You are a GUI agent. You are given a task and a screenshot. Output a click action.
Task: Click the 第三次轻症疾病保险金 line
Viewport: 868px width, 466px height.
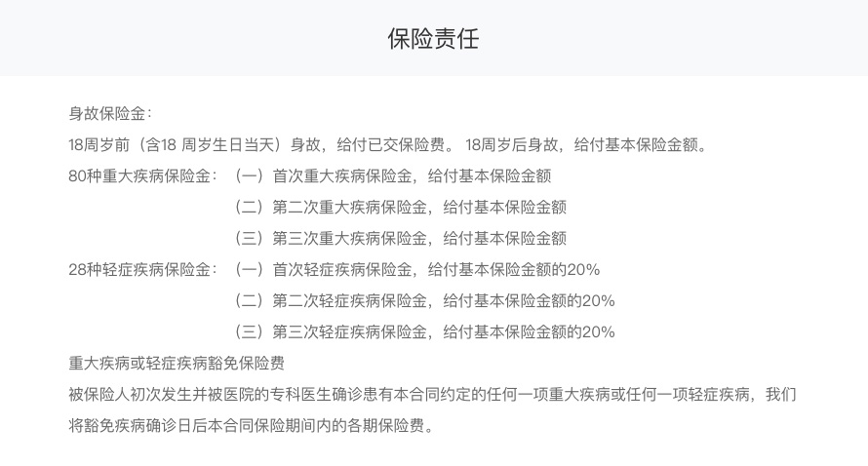(x=424, y=332)
